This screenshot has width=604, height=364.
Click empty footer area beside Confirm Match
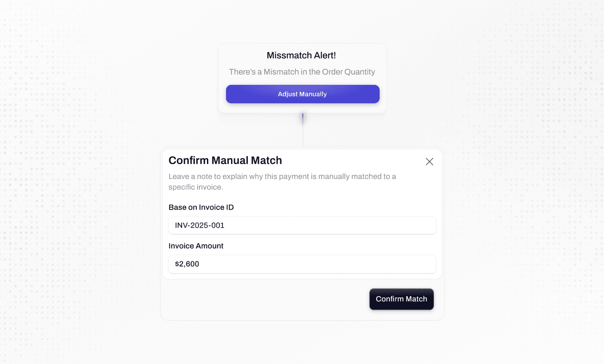[x=264, y=299]
